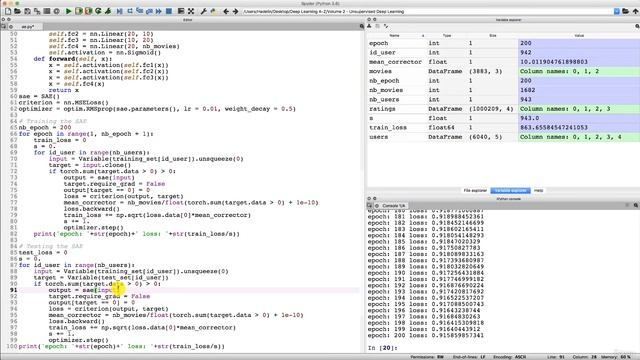Go to the parent directory with up arrow
This screenshot has width=640, height=360.
pos(635,11)
